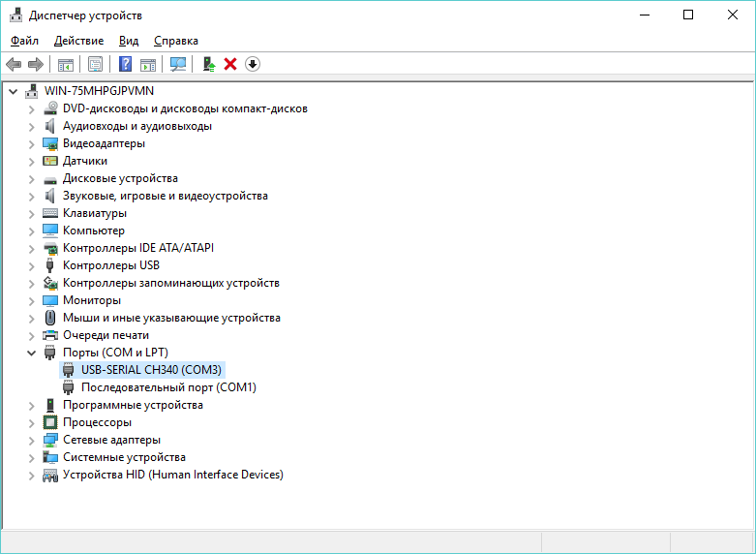The width and height of the screenshot is (756, 554).
Task: Select Контроллеры запоминающих устройств label
Action: pyautogui.click(x=171, y=283)
